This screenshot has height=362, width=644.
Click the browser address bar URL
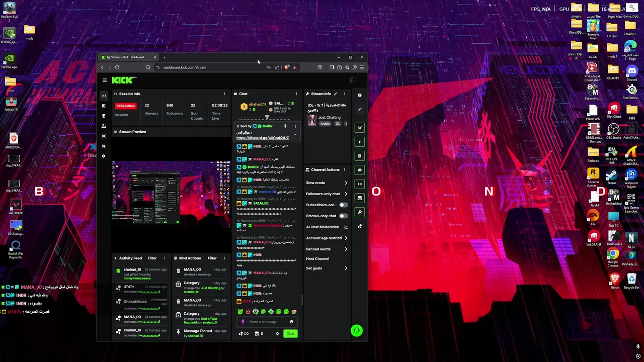185,67
